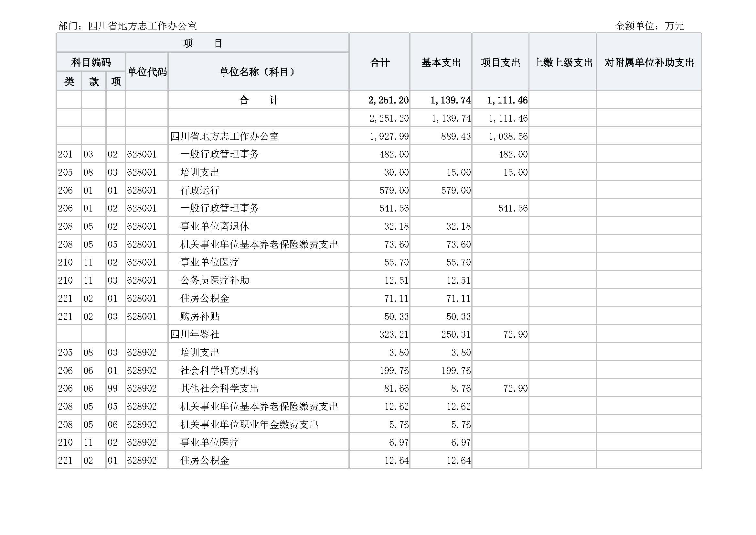Click the 购房补贴 row label
This screenshot has width=756, height=535.
(199, 316)
